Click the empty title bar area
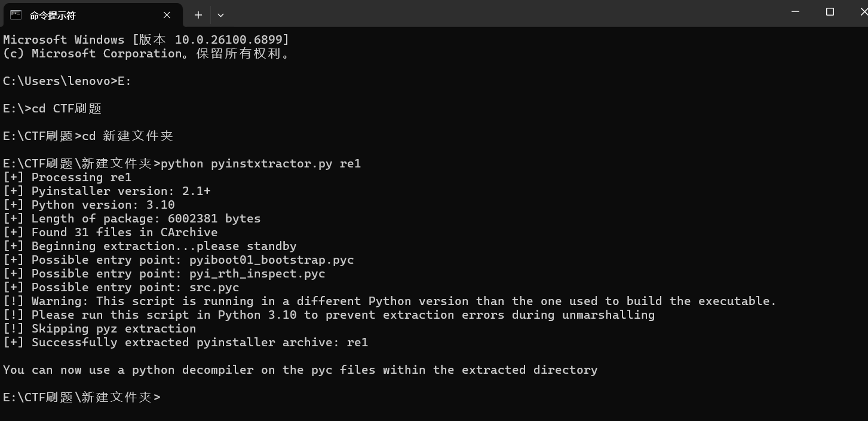This screenshot has width=868, height=421. pyautogui.click(x=478, y=13)
